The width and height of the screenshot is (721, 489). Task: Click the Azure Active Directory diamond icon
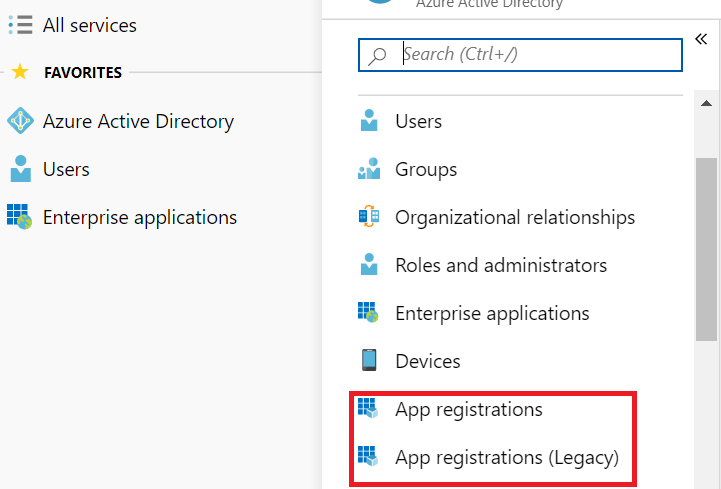point(20,121)
